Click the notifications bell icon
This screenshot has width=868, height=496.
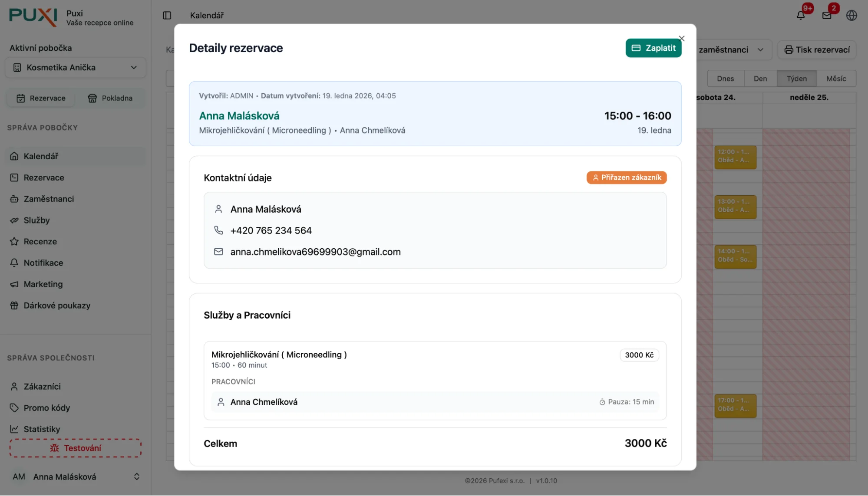point(801,15)
